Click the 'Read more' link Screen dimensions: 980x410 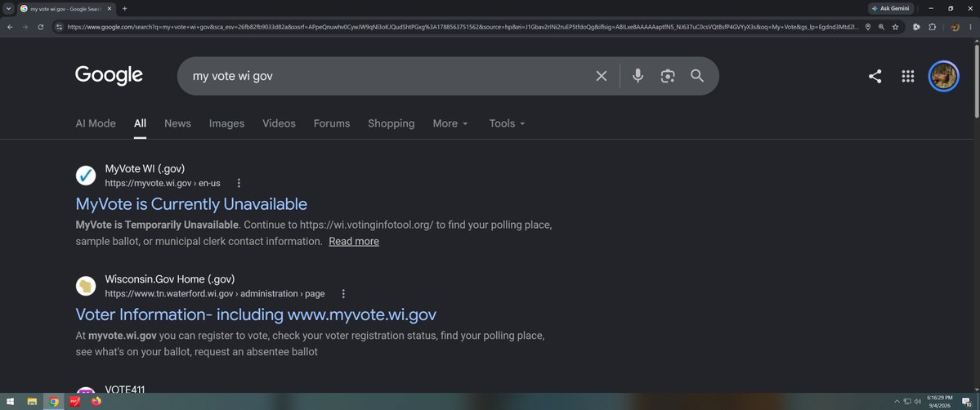pyautogui.click(x=354, y=241)
